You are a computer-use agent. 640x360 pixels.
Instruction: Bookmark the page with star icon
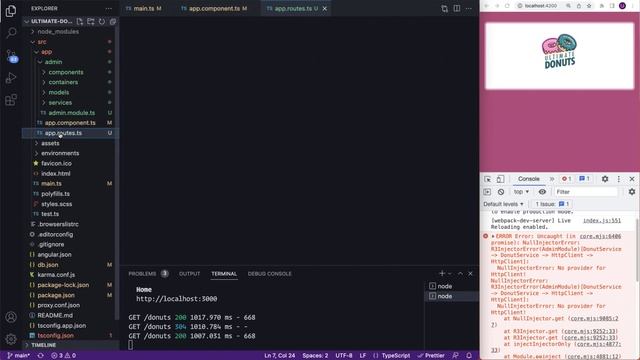[589, 6]
